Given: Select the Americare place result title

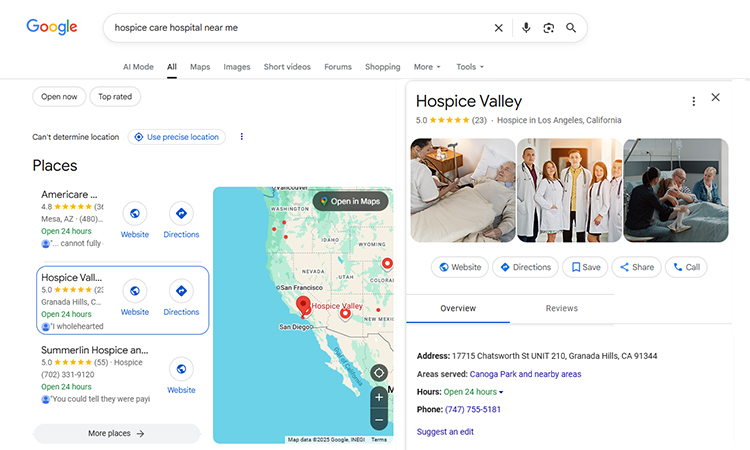Looking at the screenshot, I should [x=69, y=195].
